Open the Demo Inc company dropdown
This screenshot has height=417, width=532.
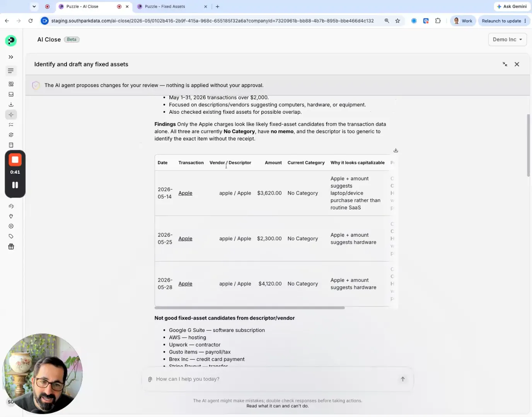coord(507,39)
